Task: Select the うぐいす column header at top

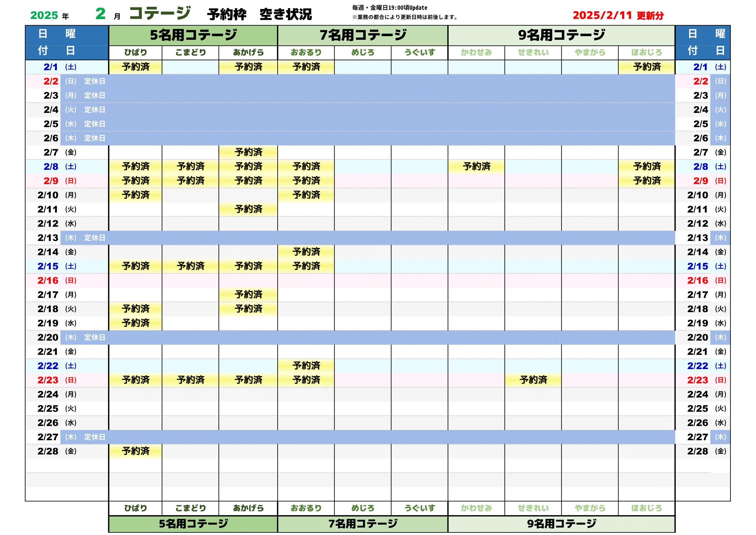Action: click(x=420, y=53)
